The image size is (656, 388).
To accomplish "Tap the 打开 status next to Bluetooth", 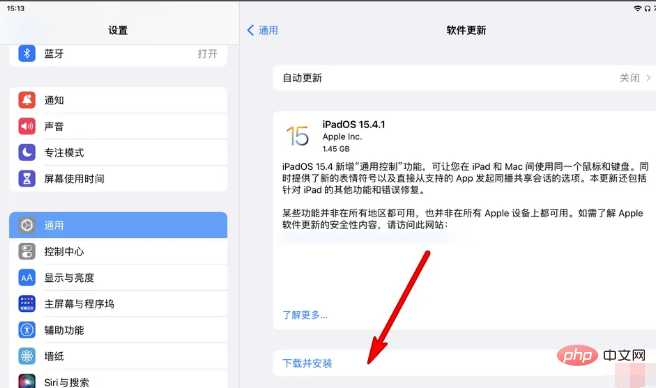I will point(208,54).
